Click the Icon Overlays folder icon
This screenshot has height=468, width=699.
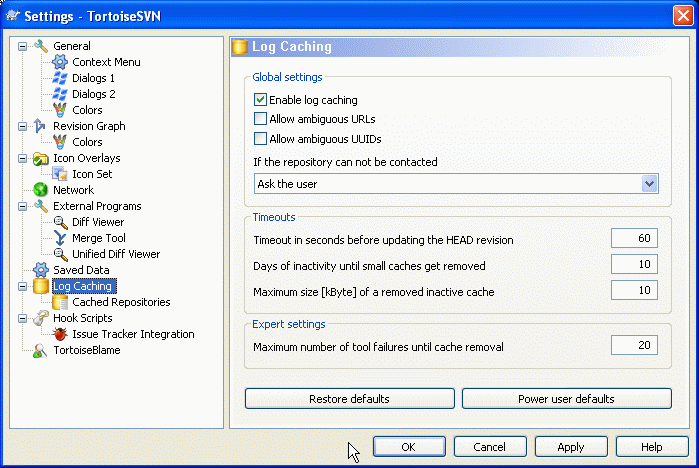[x=41, y=158]
